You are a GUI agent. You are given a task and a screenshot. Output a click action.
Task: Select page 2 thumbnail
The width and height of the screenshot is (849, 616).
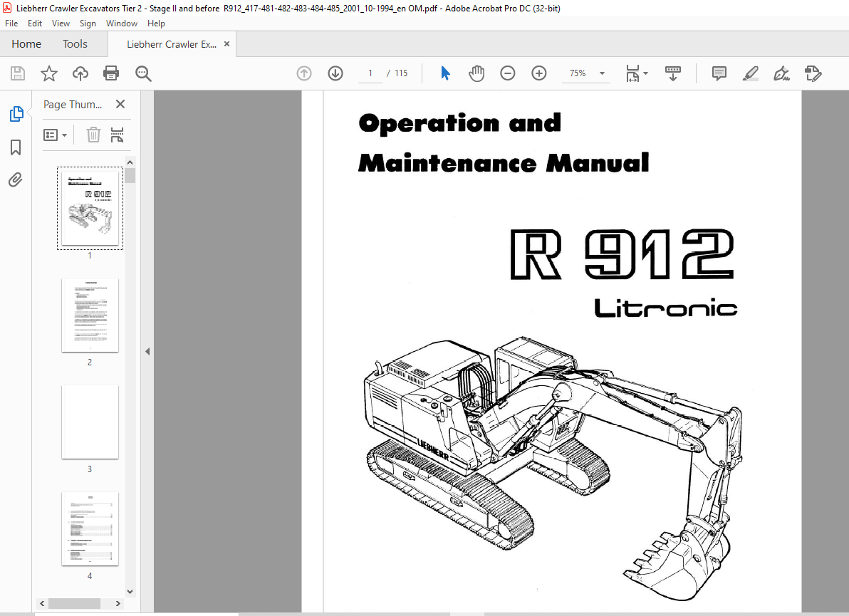coord(90,315)
